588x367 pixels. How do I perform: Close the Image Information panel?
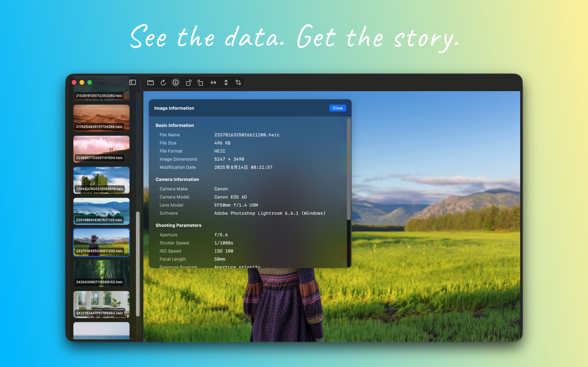(337, 108)
